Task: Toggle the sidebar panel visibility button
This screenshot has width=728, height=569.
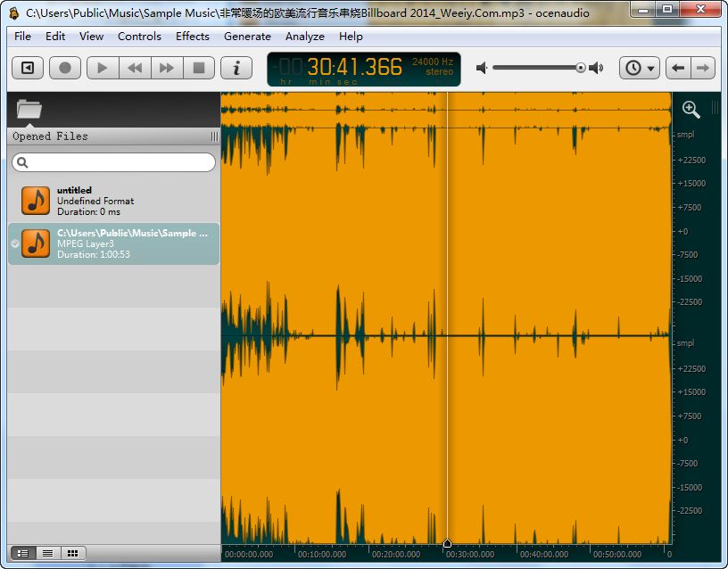Action: coord(28,68)
